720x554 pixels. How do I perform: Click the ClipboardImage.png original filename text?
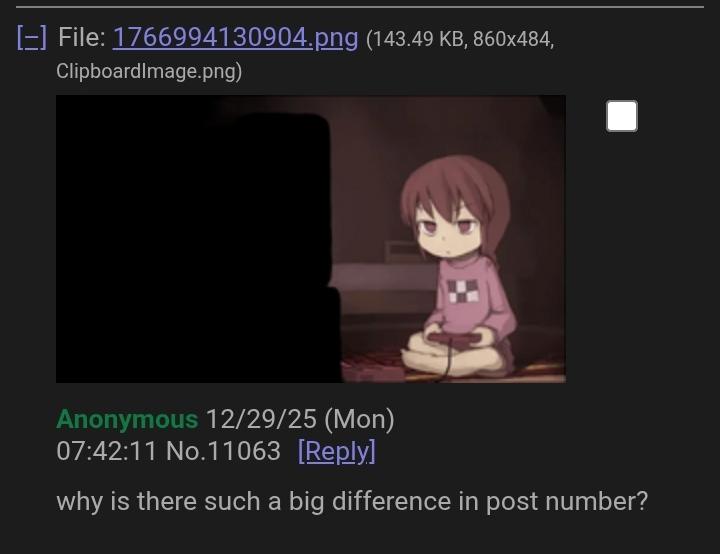(147, 71)
